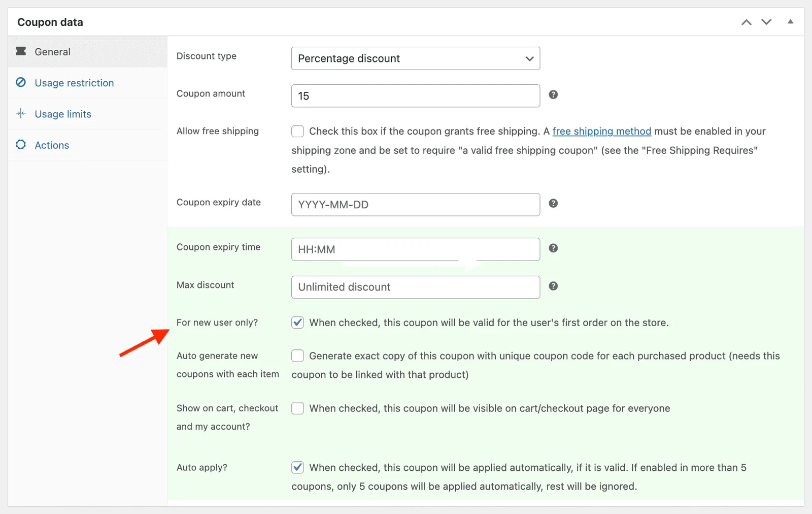This screenshot has width=812, height=514.
Task: Enable Show on cart, checkout checkbox
Action: (297, 408)
